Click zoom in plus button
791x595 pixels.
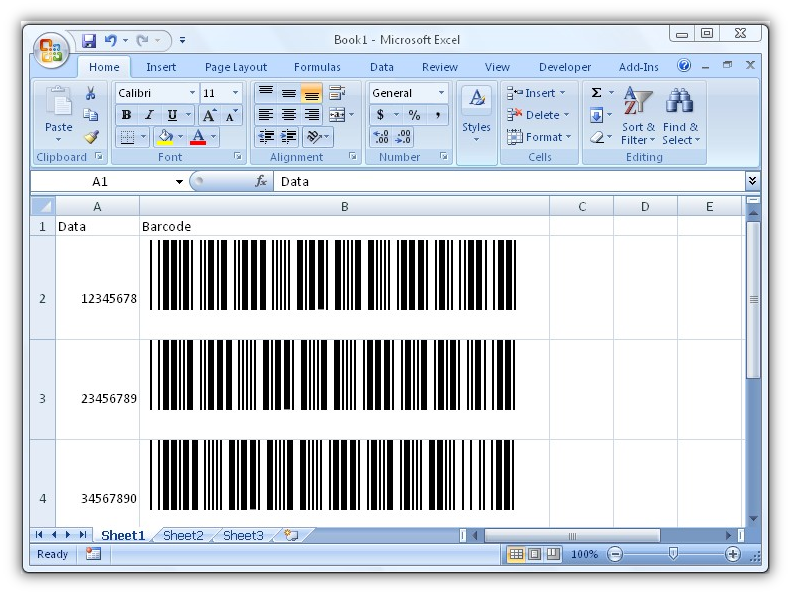pos(732,555)
